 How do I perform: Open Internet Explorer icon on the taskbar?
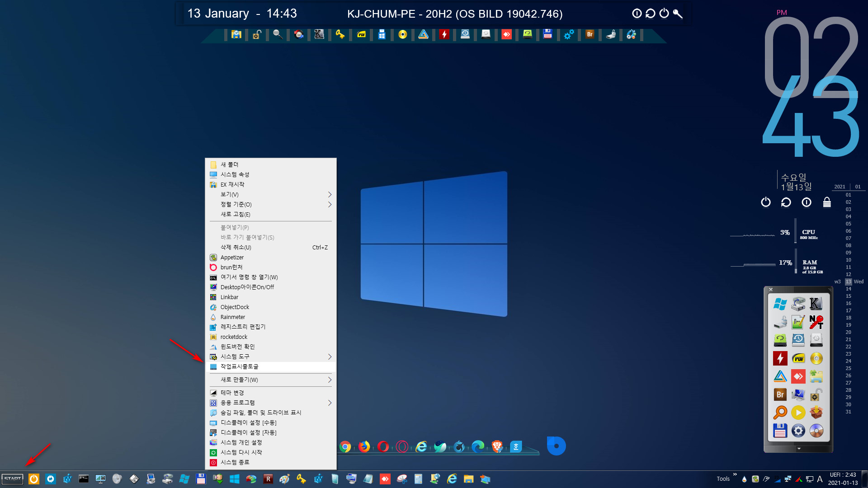pos(452,479)
